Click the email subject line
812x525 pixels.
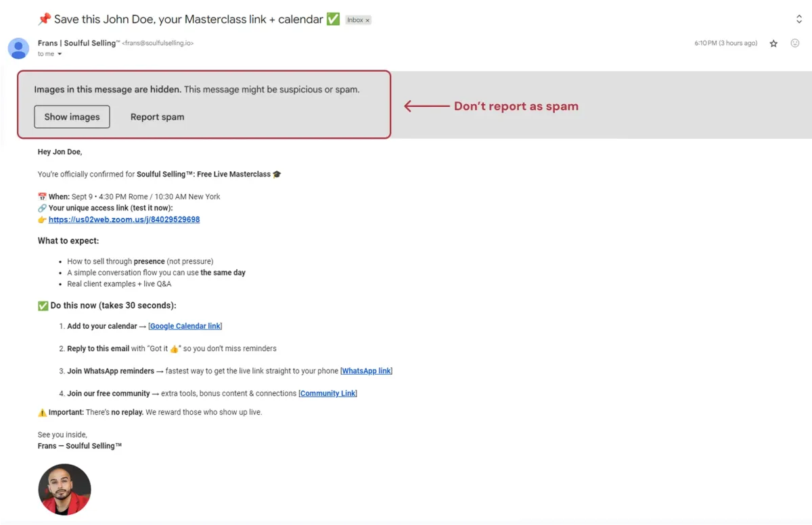[x=189, y=19]
